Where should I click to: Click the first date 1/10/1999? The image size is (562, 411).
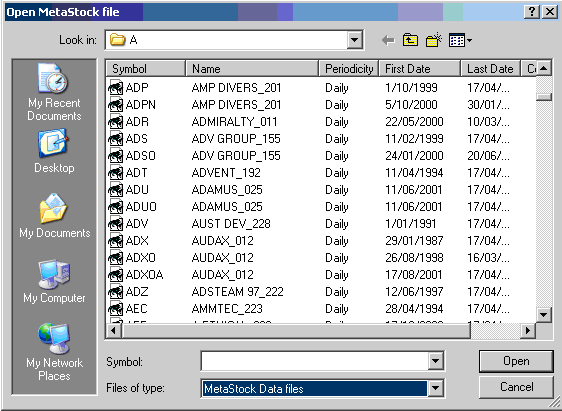[411, 88]
